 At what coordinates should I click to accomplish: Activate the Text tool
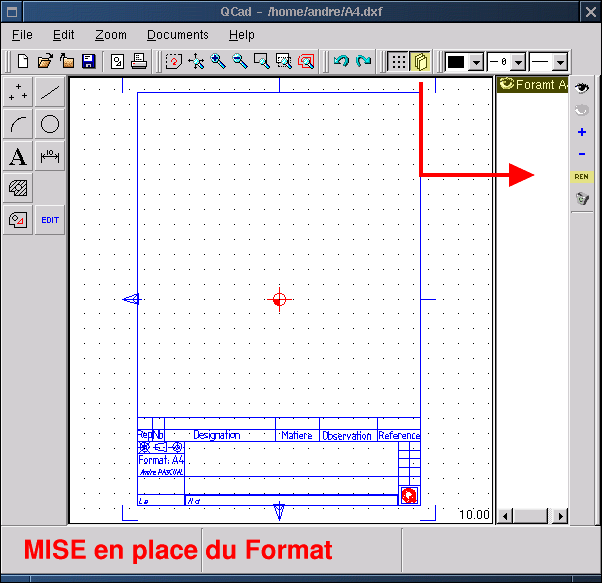coord(18,157)
